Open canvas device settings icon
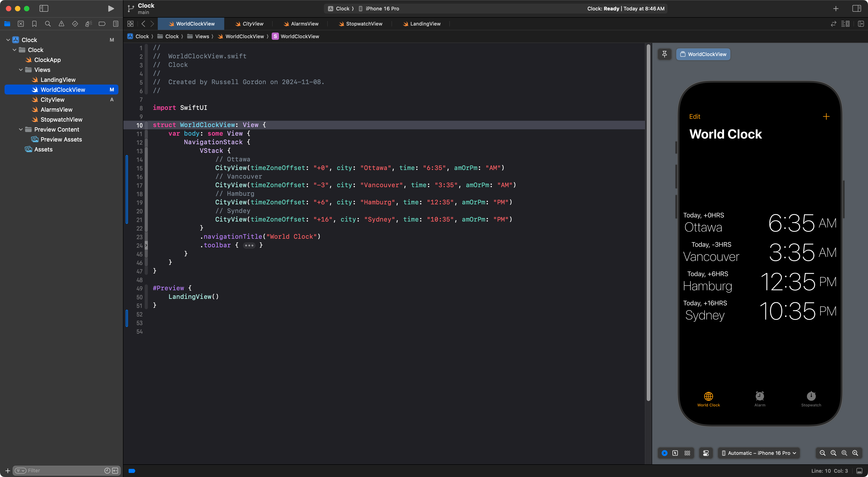The image size is (868, 477). [706, 453]
